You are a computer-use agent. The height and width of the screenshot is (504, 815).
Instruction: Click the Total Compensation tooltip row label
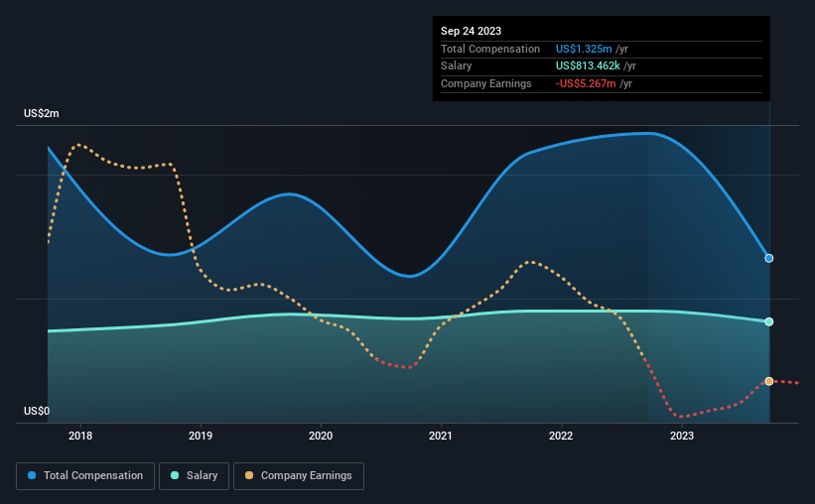490,49
